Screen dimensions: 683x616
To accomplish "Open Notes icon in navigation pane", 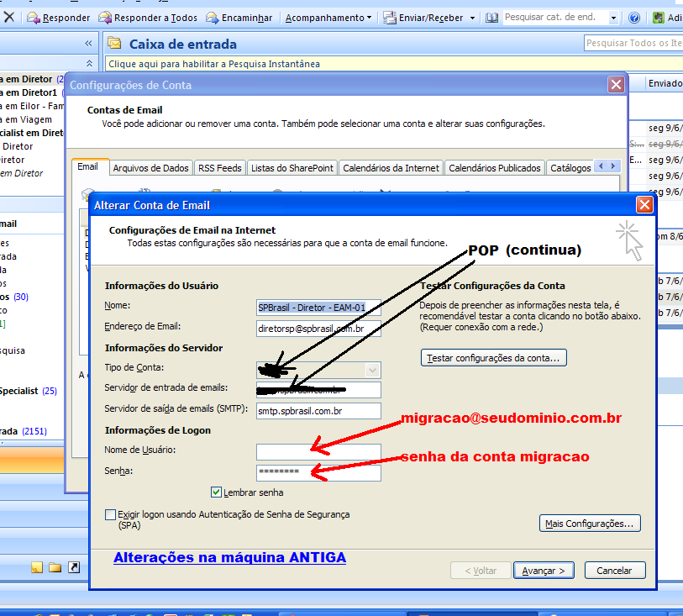I will (37, 567).
